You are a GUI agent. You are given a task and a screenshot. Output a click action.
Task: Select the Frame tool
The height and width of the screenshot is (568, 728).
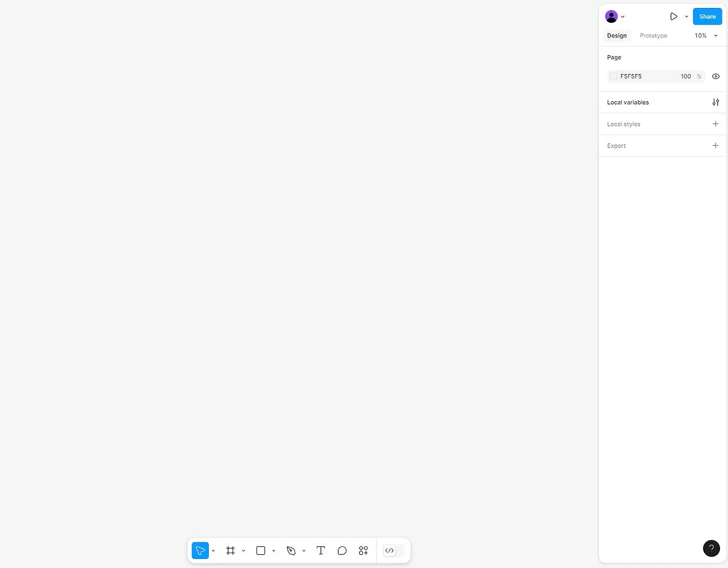pos(230,550)
